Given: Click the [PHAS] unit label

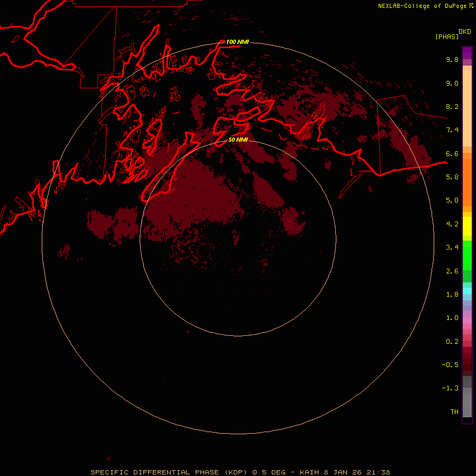Looking at the screenshot, I should coord(447,36).
